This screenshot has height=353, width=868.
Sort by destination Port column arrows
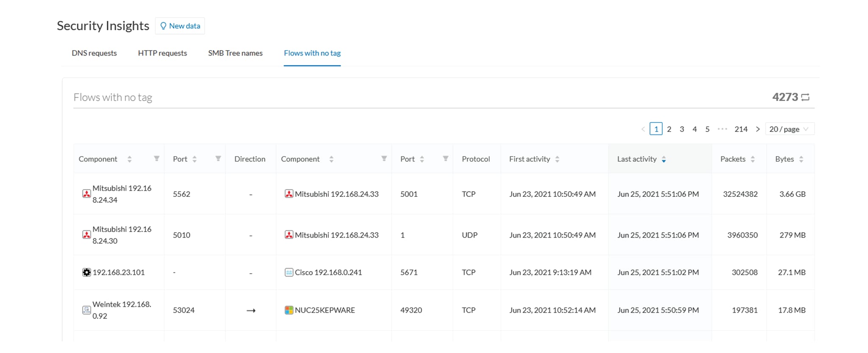(x=422, y=159)
